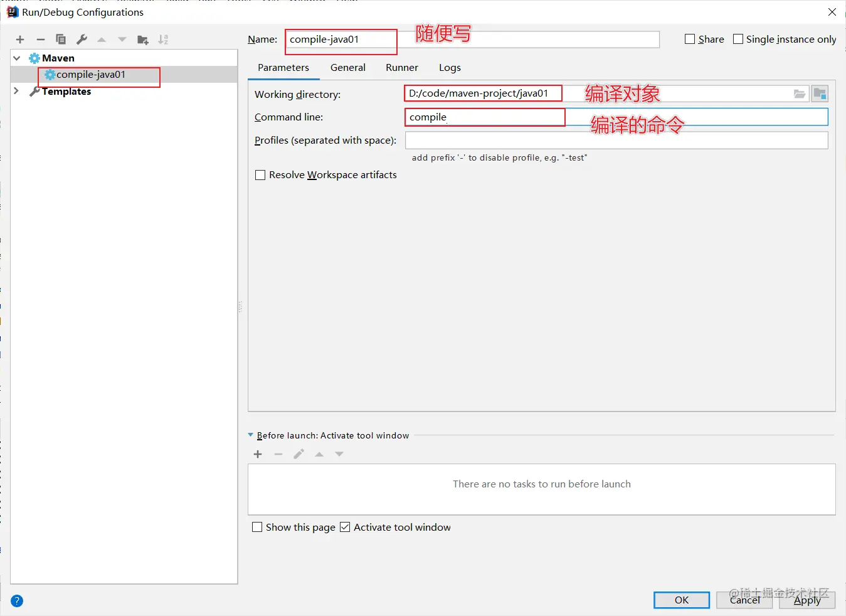
Task: Remove selected configuration with minus icon
Action: 41,40
